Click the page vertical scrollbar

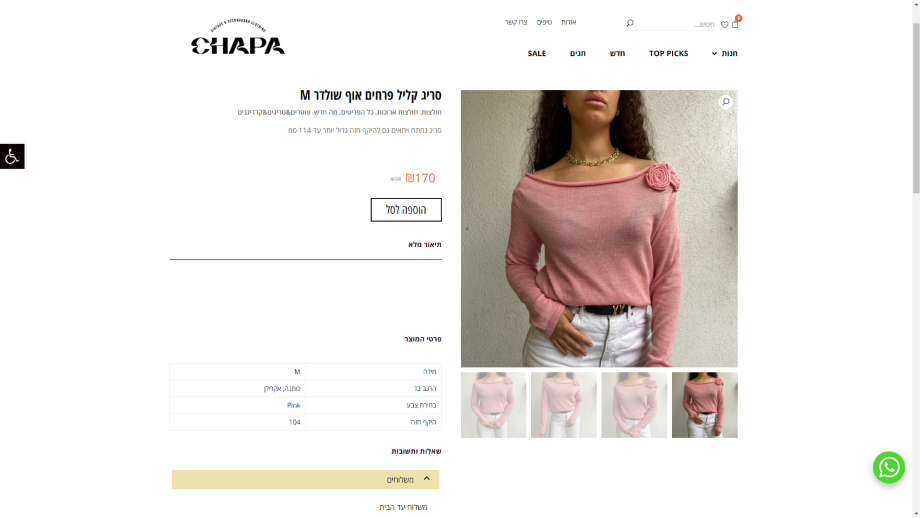tap(916, 258)
